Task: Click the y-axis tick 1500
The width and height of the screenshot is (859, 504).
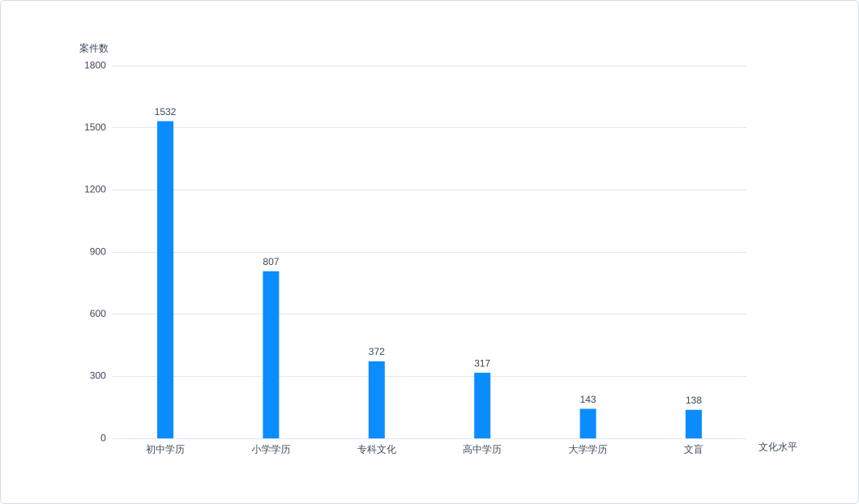Action: pos(96,127)
